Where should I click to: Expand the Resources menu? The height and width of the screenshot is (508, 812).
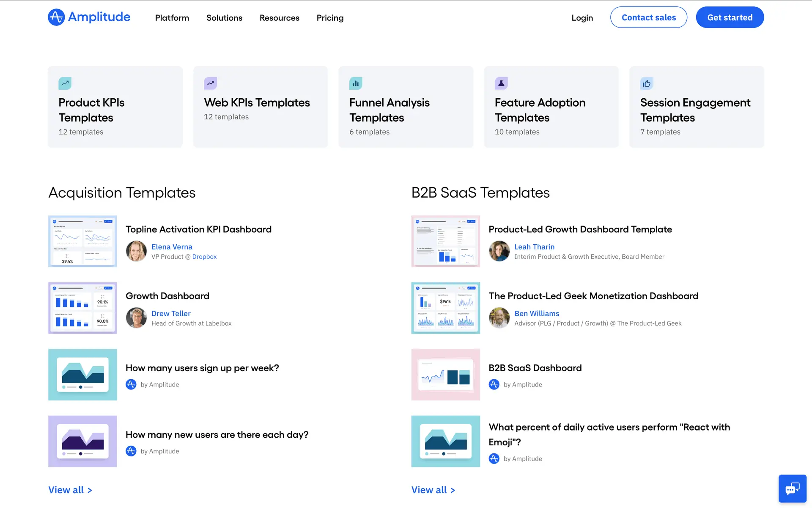point(279,18)
